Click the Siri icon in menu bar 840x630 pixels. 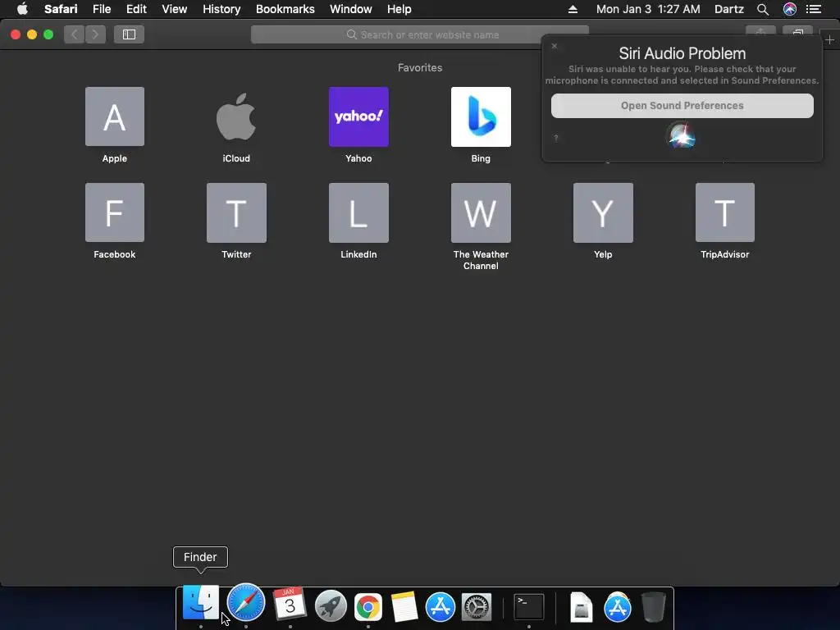coord(790,9)
